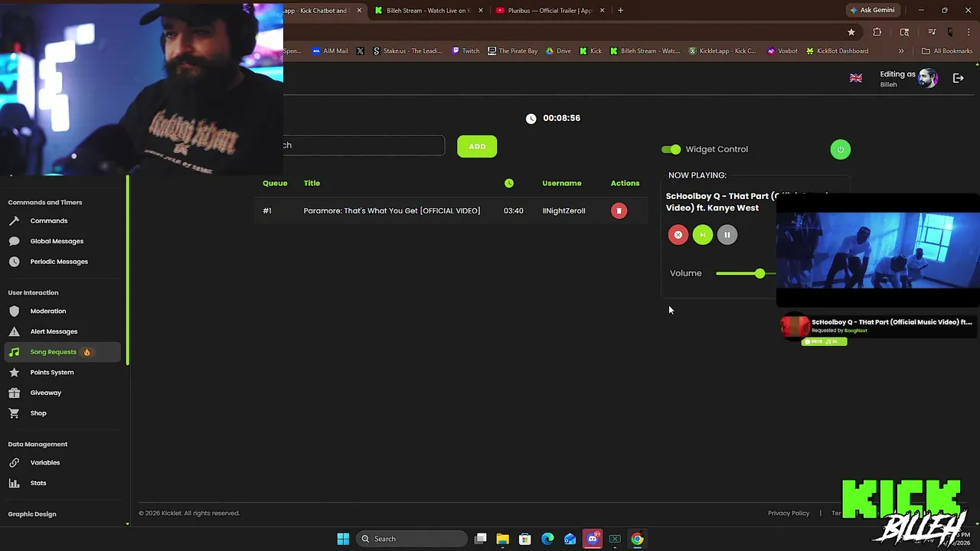This screenshot has height=551, width=980.
Task: Click the Title column header
Action: click(312, 183)
